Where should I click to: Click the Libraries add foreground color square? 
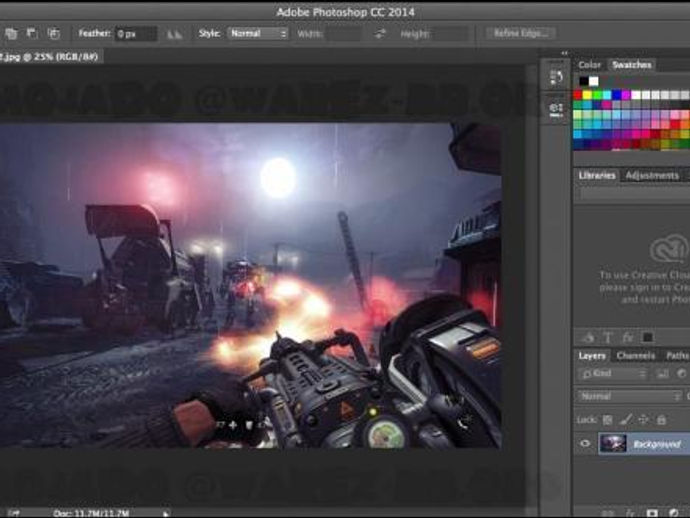click(648, 338)
